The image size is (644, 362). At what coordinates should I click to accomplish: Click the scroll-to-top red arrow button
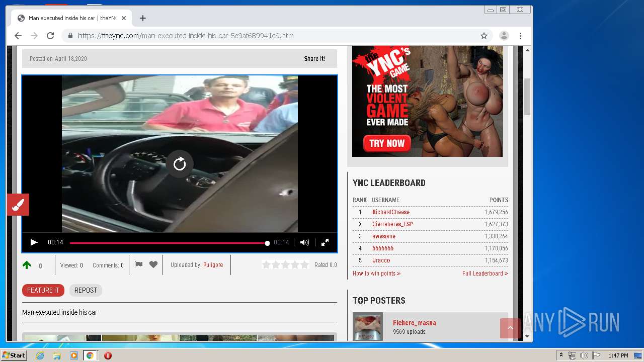point(510,328)
